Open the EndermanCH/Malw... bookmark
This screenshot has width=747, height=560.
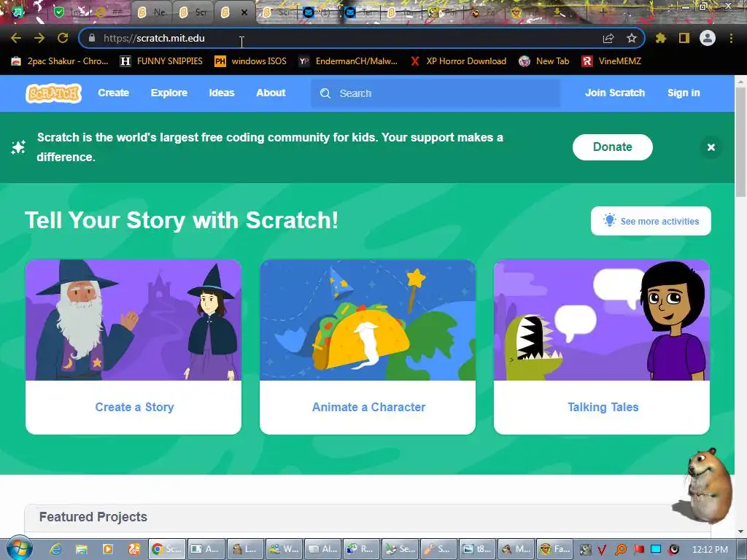348,61
